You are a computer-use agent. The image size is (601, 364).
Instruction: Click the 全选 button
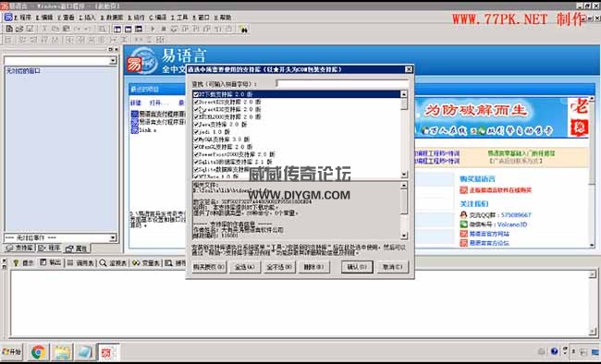[x=244, y=267]
